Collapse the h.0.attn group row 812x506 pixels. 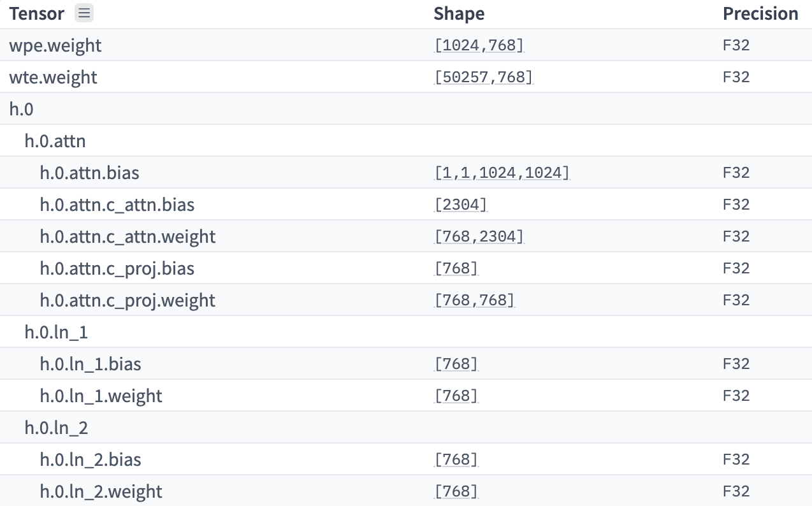(x=55, y=140)
